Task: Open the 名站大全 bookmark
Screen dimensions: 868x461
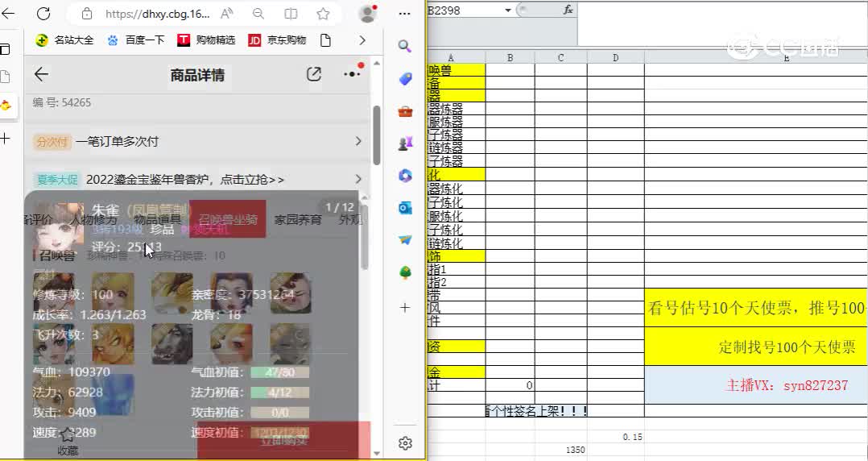Action: click(x=64, y=40)
